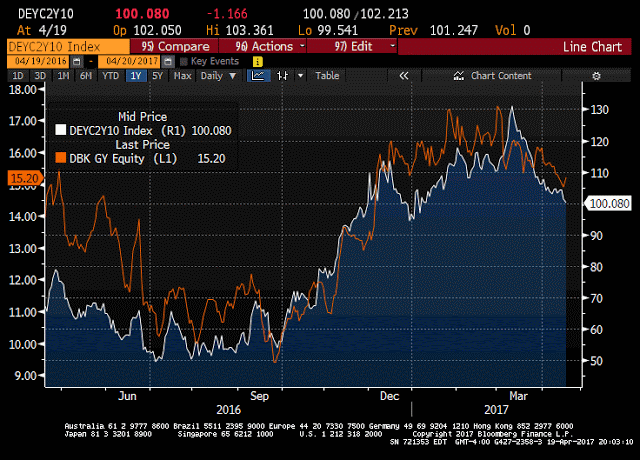Open calendar picker for start date
Screen dimensions: 640x460
point(76,62)
